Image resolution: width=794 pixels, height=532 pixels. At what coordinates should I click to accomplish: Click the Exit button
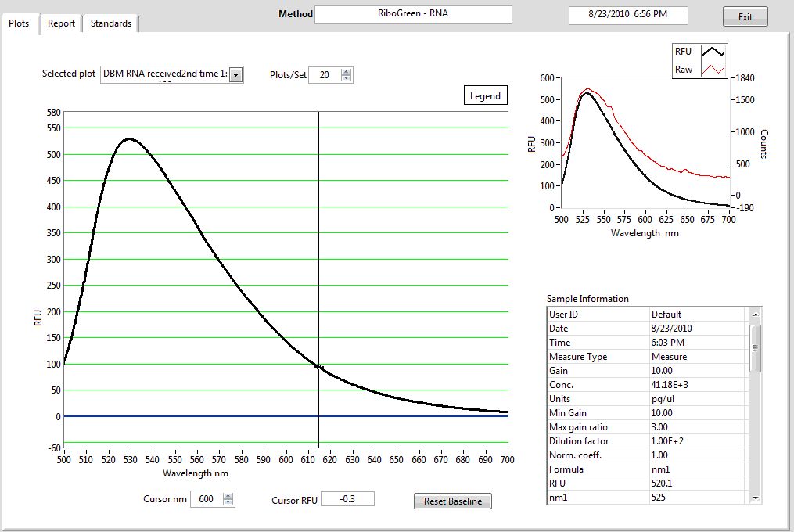(745, 16)
